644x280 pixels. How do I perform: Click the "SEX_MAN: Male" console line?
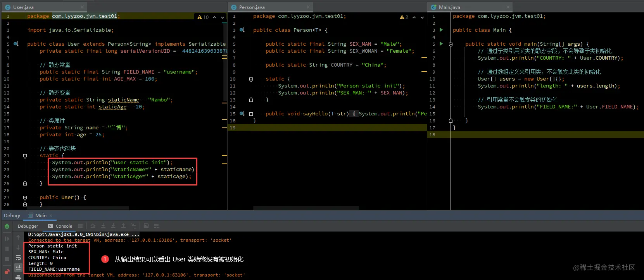tap(46, 252)
